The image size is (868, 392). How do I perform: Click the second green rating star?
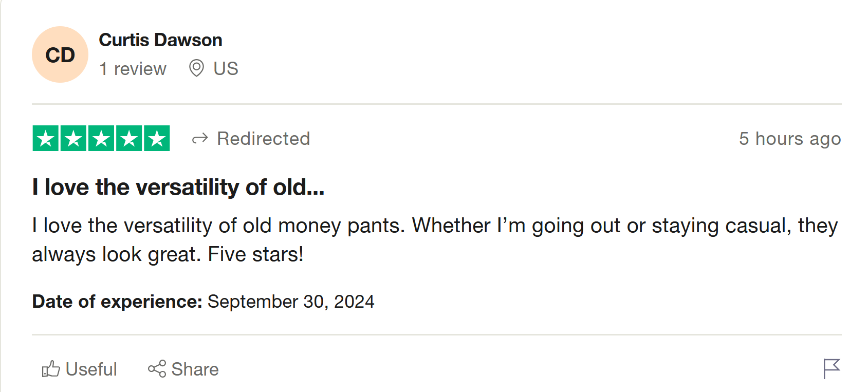[x=73, y=139]
